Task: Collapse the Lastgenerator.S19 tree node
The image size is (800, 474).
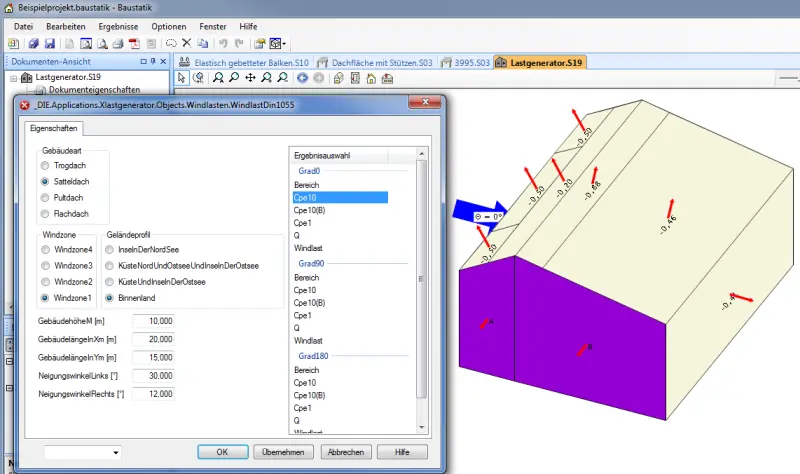Action: click(14, 78)
